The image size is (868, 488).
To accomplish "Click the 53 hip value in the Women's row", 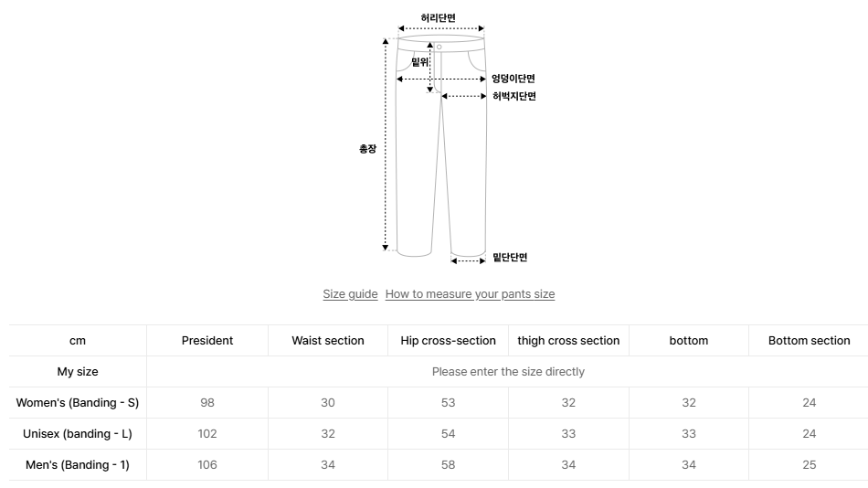I will coord(448,403).
